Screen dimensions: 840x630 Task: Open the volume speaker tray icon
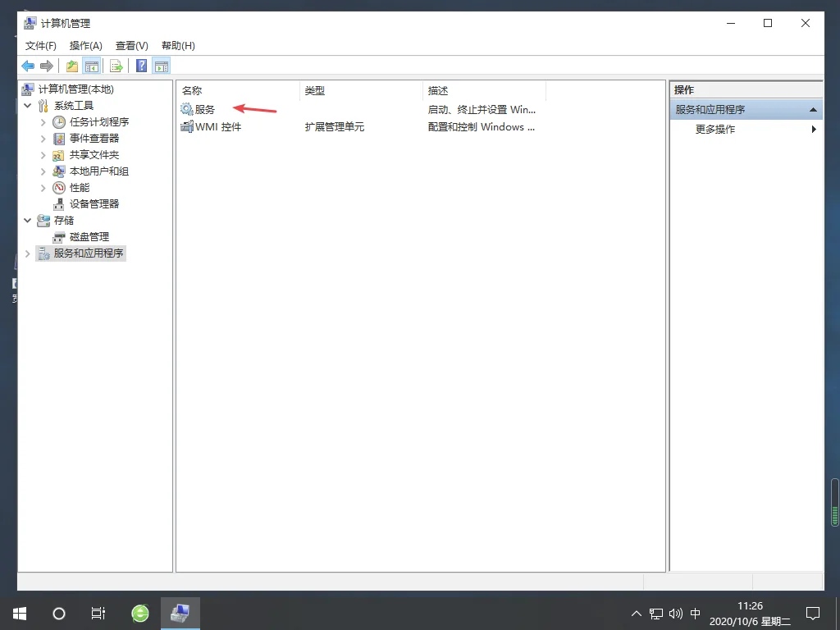pos(676,614)
